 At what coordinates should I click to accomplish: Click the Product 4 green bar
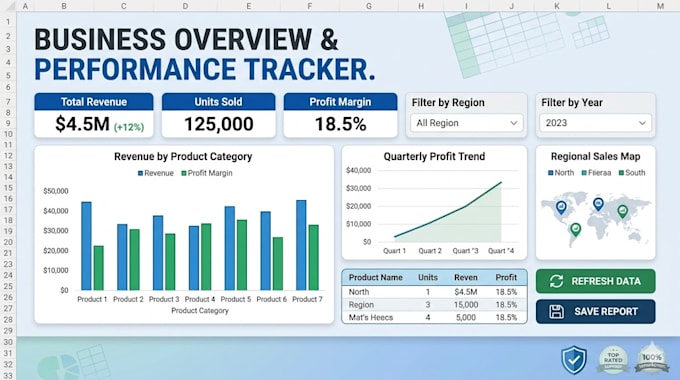click(x=206, y=257)
